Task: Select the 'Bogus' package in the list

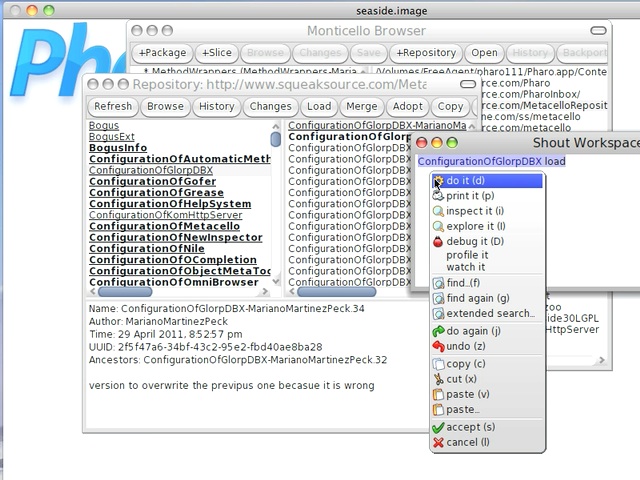Action: point(104,126)
